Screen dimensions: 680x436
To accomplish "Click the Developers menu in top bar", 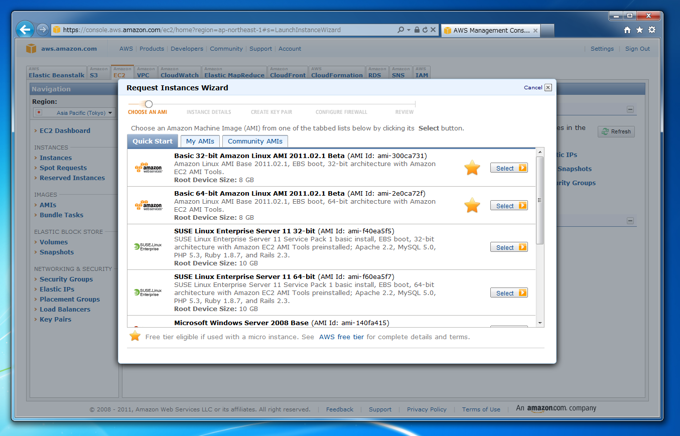I will (186, 49).
